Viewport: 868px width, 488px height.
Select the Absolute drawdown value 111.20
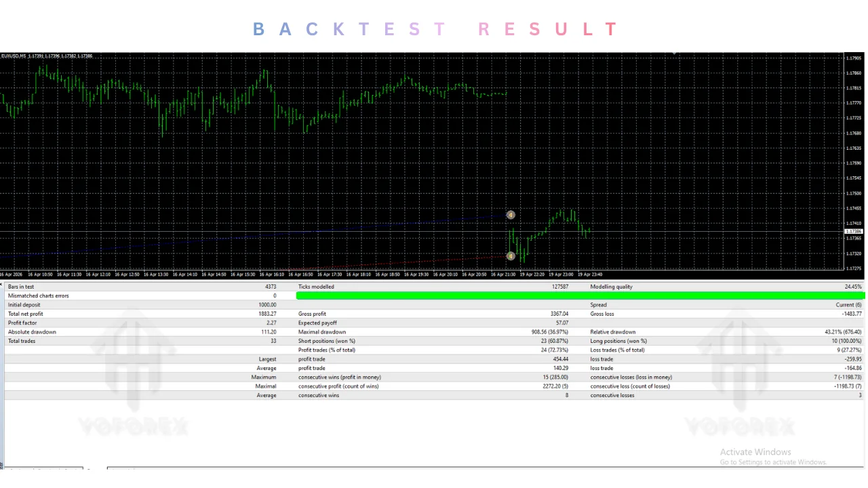[269, 332]
